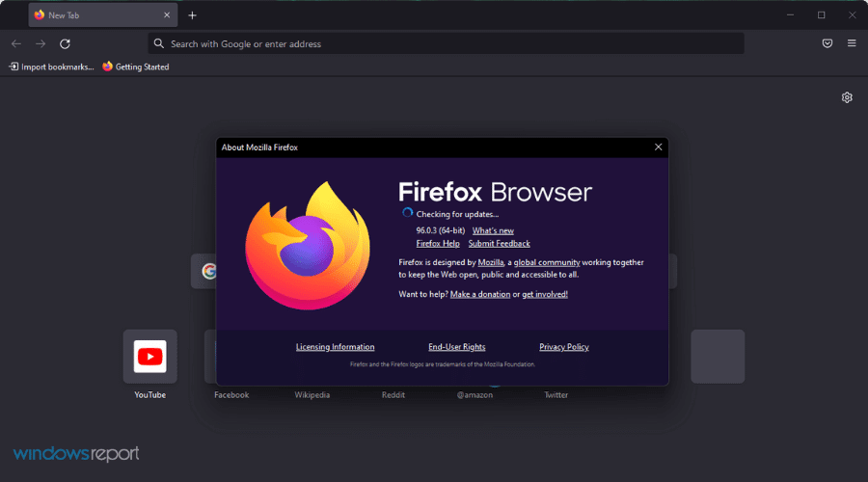Open new tab personalize settings gear
This screenshot has height=482, width=868.
(x=847, y=97)
